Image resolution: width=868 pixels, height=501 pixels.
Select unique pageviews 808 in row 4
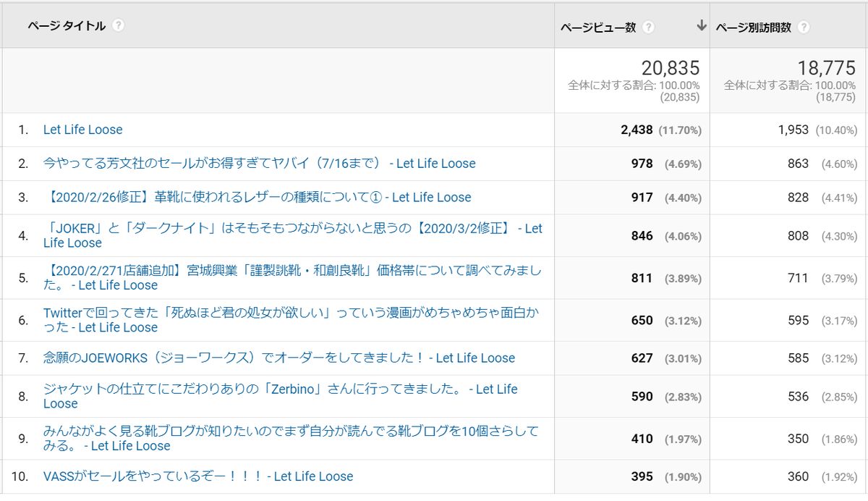[x=798, y=236]
